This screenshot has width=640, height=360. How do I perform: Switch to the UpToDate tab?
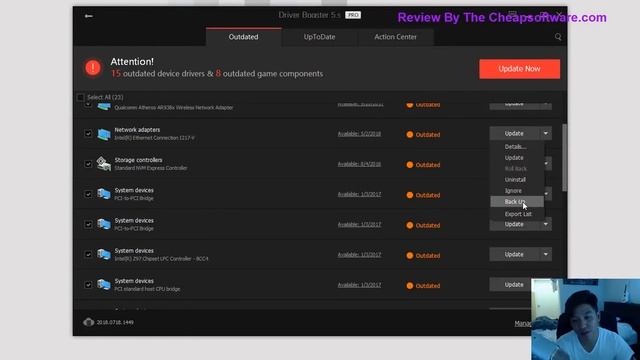click(319, 37)
